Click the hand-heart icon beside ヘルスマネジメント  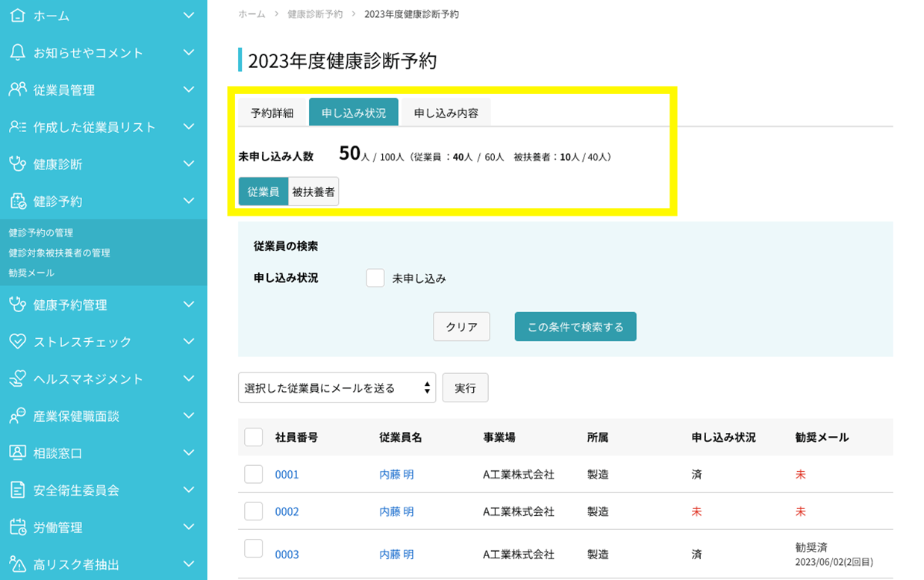point(17,378)
